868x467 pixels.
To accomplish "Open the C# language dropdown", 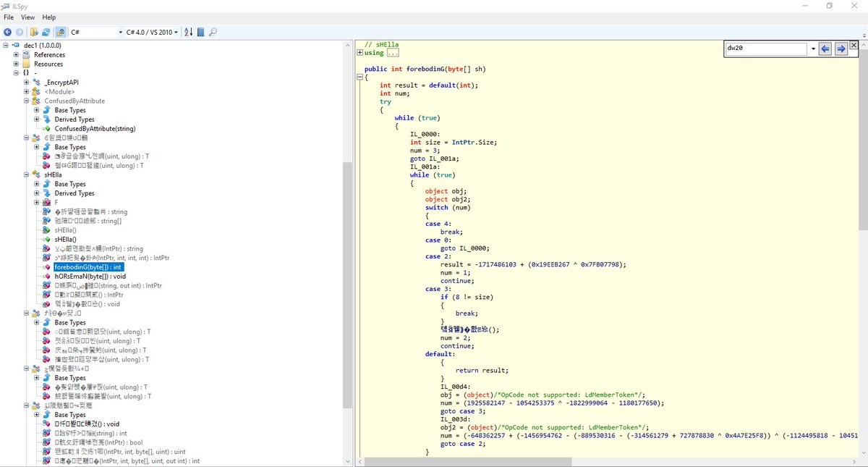I will click(96, 33).
